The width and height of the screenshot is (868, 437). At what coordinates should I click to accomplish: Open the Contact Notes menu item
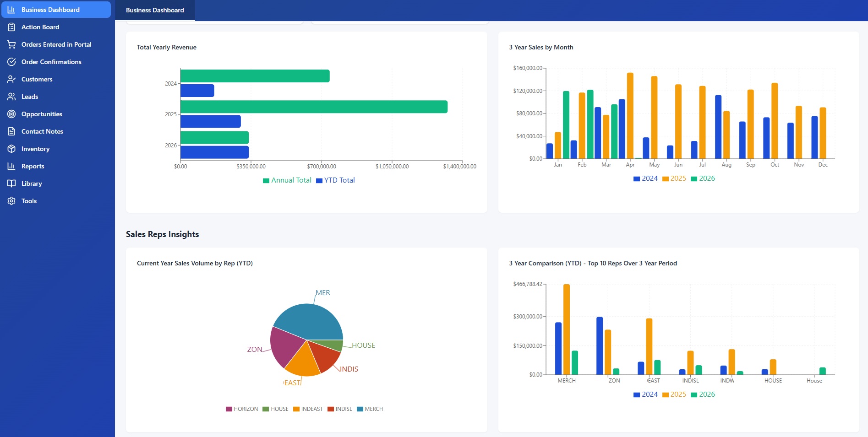click(42, 131)
